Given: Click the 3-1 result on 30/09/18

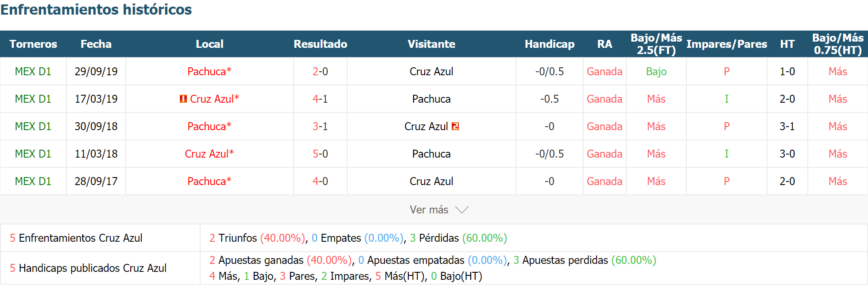Looking at the screenshot, I should (x=320, y=126).
